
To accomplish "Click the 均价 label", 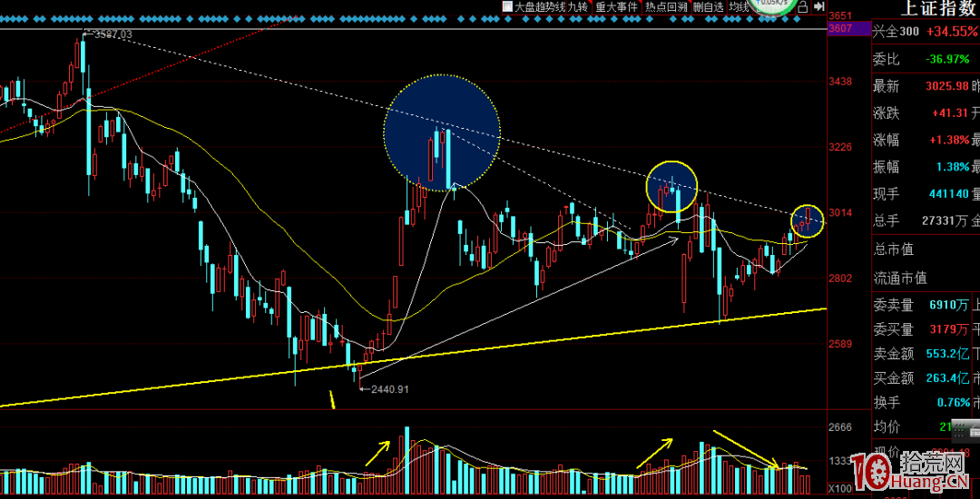I will click(x=887, y=428).
